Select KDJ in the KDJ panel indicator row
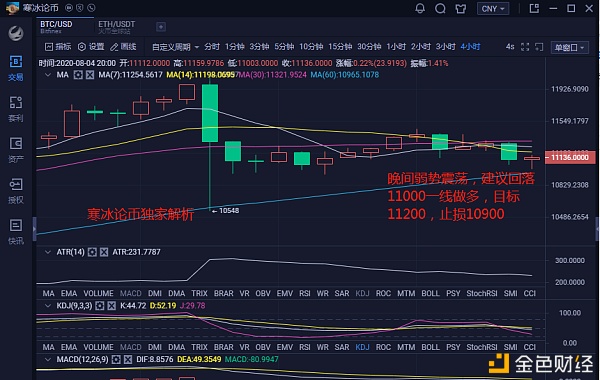The height and width of the screenshot is (380, 600). [x=362, y=347]
